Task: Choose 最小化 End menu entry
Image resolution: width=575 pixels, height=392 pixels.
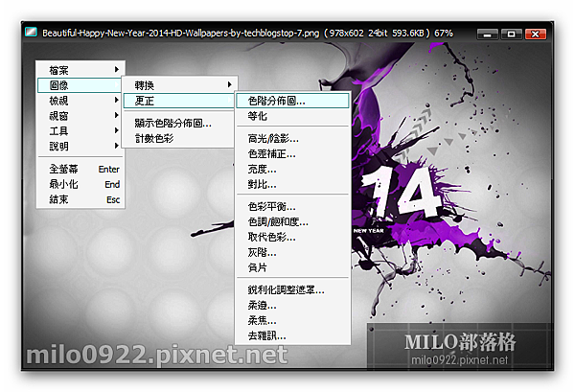Action: point(80,184)
